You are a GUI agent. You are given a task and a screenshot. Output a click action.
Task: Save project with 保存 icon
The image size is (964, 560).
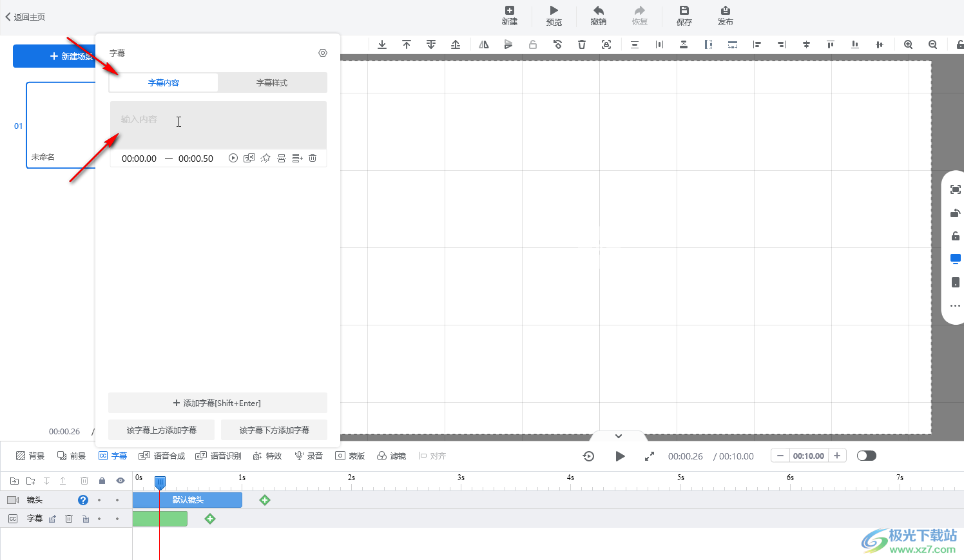(x=684, y=15)
